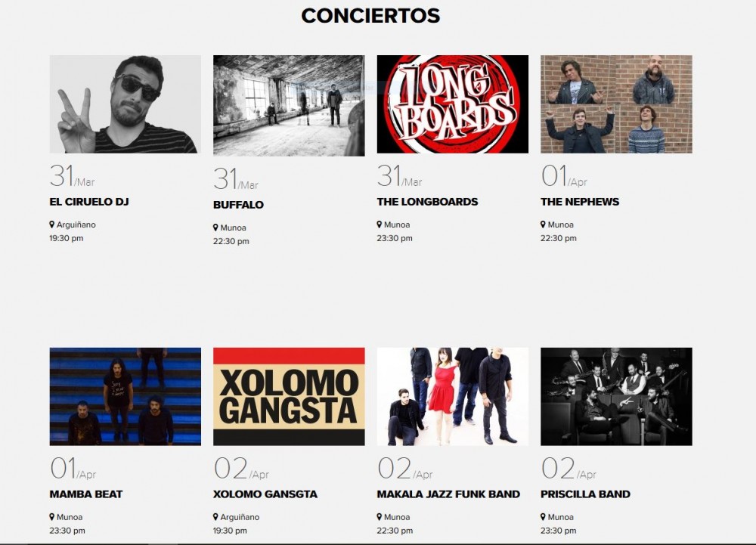This screenshot has height=545, width=756.
Task: Click the CONCIERTOS section heading
Action: coord(370,16)
